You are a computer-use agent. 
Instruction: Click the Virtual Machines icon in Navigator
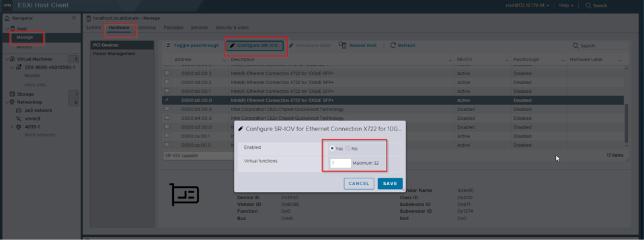click(x=12, y=59)
